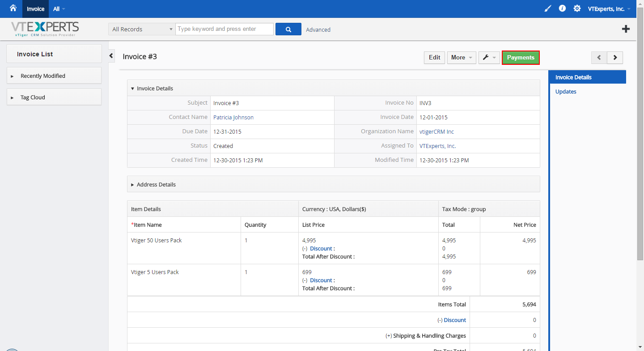
Task: Select the invoice number INV3
Action: (x=425, y=103)
